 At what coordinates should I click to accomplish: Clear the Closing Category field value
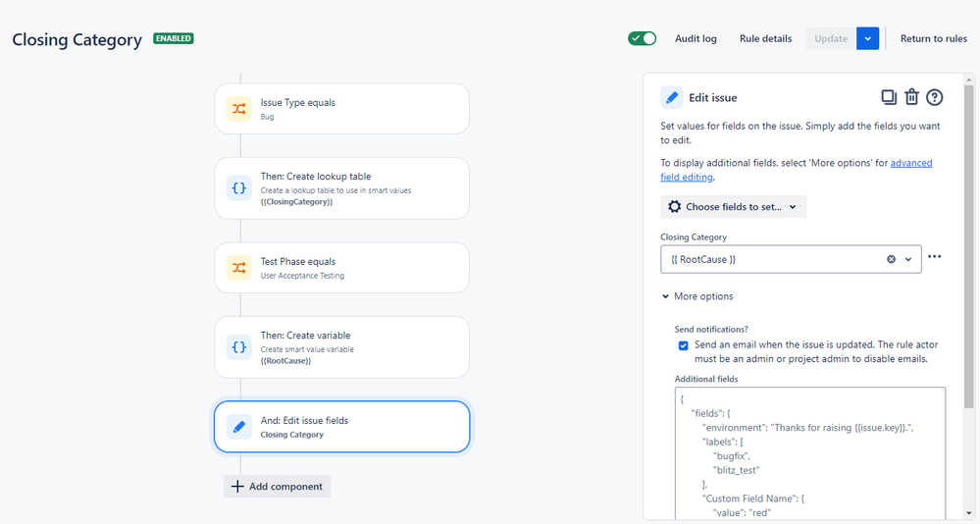click(x=892, y=259)
